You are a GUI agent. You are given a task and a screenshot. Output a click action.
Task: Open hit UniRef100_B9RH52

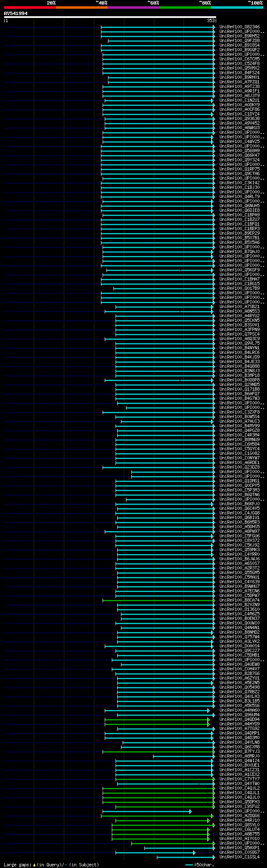239,36
